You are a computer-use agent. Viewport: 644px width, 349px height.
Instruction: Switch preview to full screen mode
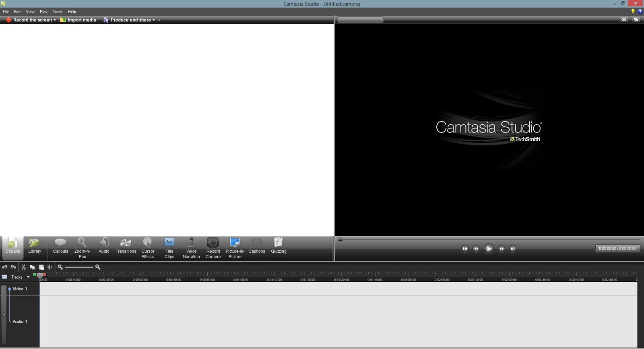[624, 20]
